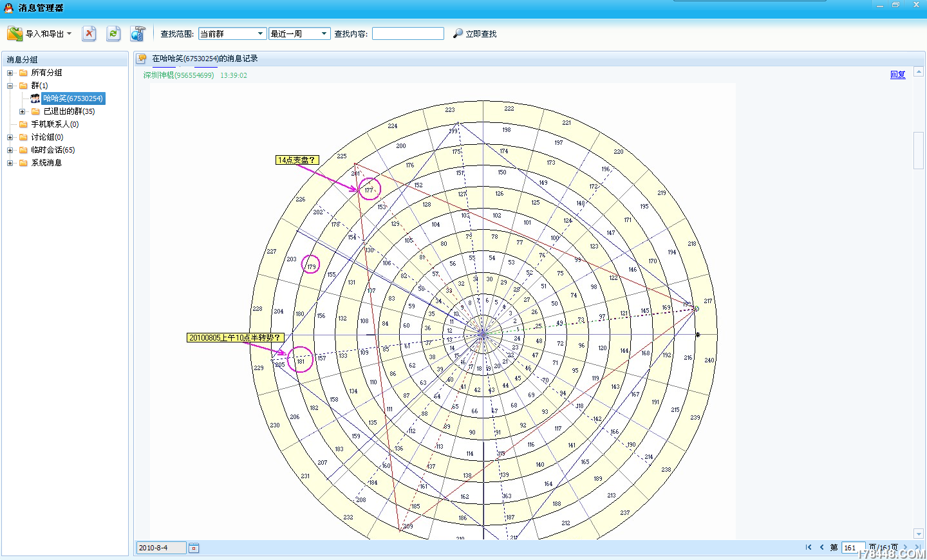Open the 当前群 search range dropdown
Screen dimensions: 927x560
[x=232, y=33]
